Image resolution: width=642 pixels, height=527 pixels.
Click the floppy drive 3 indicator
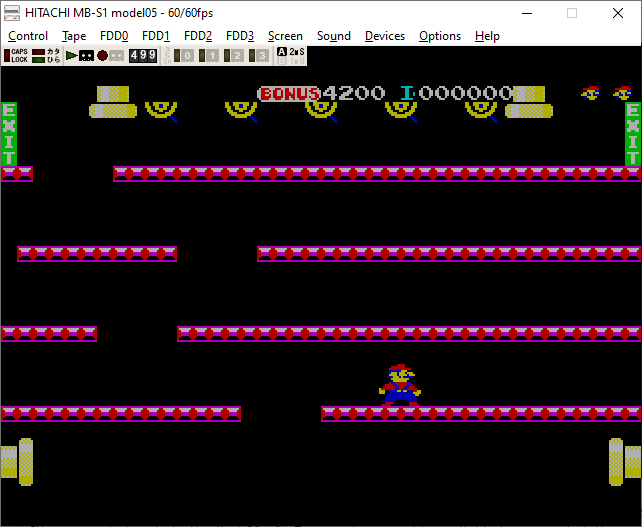[259, 55]
